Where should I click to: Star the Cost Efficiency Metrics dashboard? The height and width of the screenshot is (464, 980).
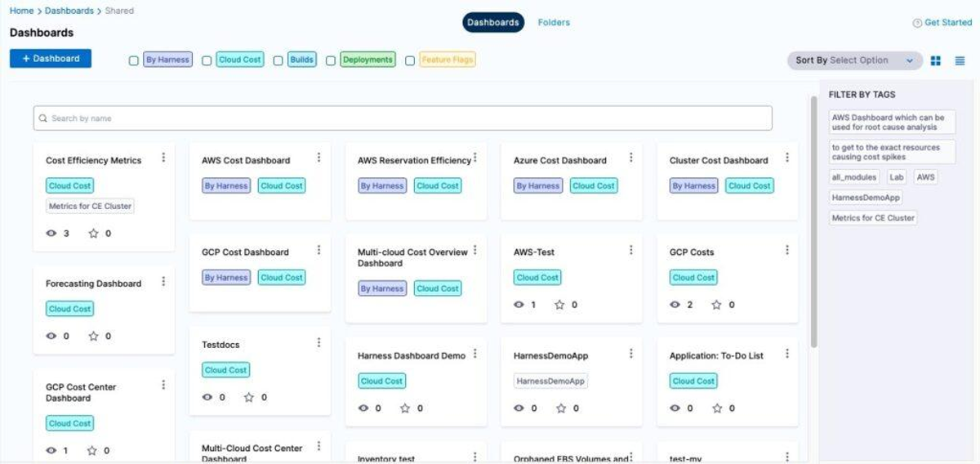(93, 234)
